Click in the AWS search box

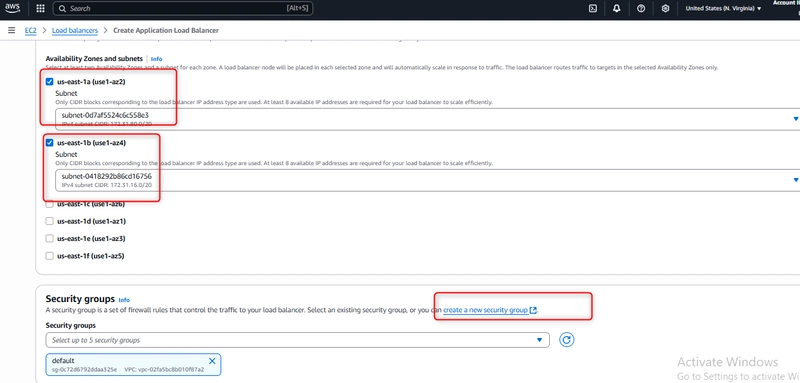[183, 9]
